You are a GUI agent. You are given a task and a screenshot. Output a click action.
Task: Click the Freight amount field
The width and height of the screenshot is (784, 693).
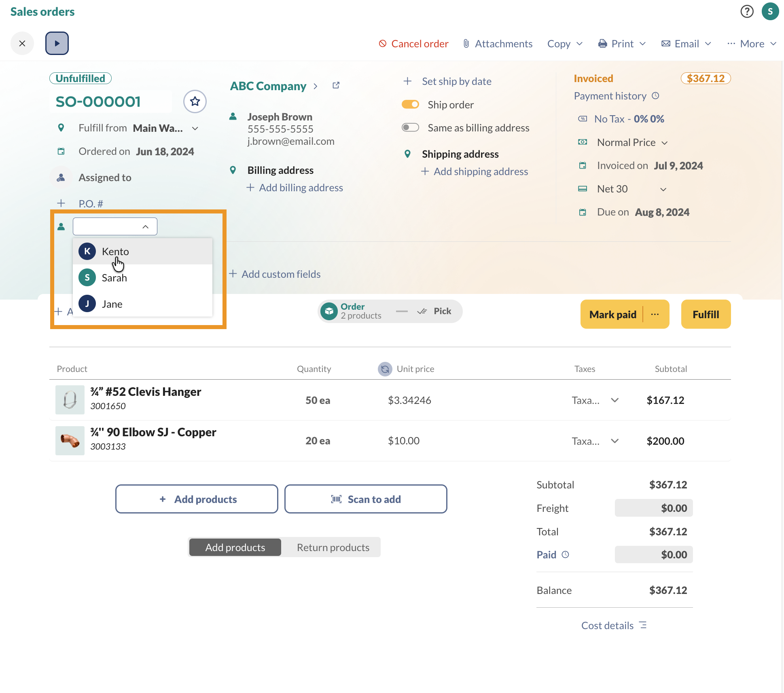(x=653, y=508)
